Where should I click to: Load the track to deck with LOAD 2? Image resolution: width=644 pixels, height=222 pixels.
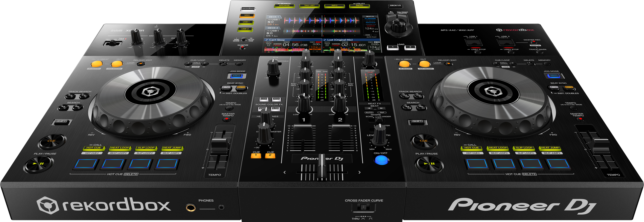coord(410,47)
